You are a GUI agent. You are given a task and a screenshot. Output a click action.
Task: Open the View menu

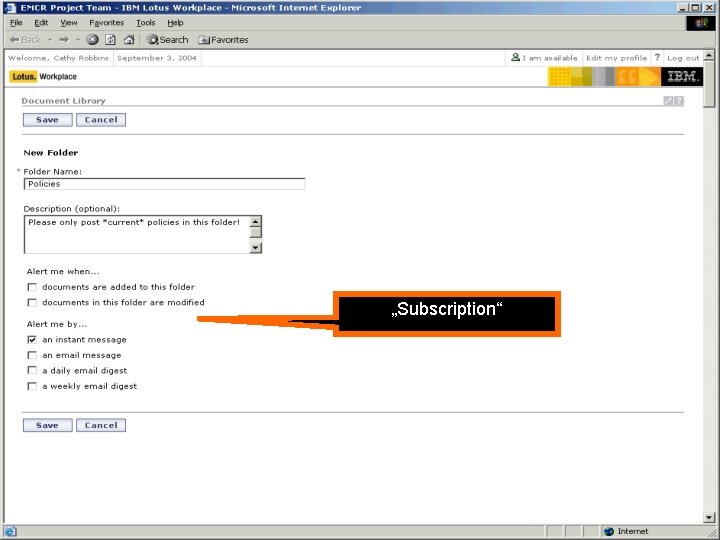69,22
